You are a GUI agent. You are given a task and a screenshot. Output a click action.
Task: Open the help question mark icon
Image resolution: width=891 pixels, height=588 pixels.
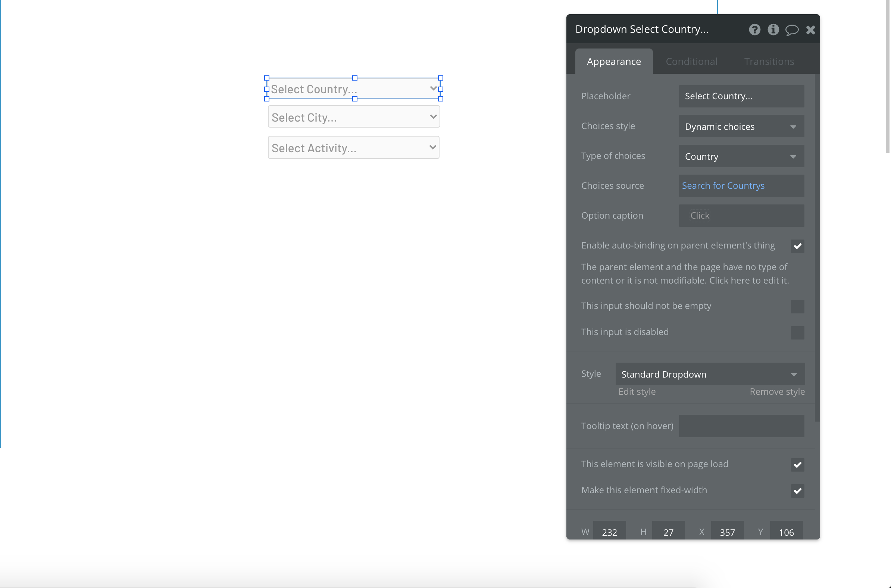coord(754,29)
